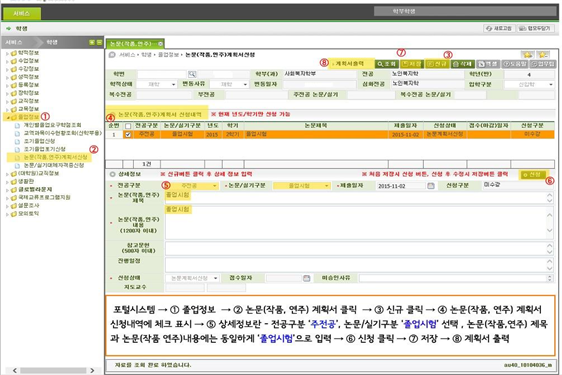Collapse the 졸업정보 tree folder
The image size is (562, 375).
click(x=7, y=117)
